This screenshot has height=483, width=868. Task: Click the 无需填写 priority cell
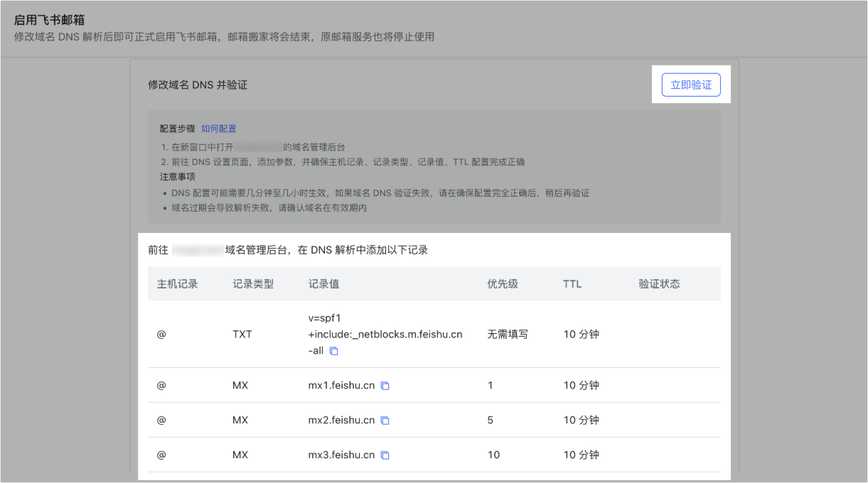click(508, 334)
